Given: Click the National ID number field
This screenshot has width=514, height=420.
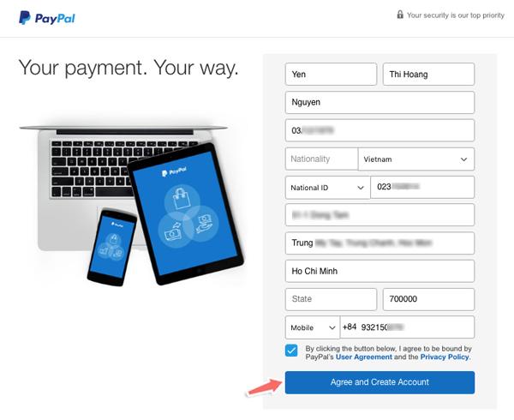Looking at the screenshot, I should pos(422,187).
